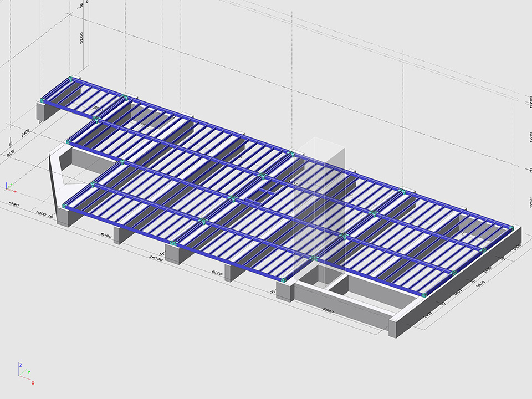Image resolution: width=532 pixels, height=399 pixels.
Task: Select teal connector at frame's far right corner
Action: pyautogui.click(x=512, y=227)
